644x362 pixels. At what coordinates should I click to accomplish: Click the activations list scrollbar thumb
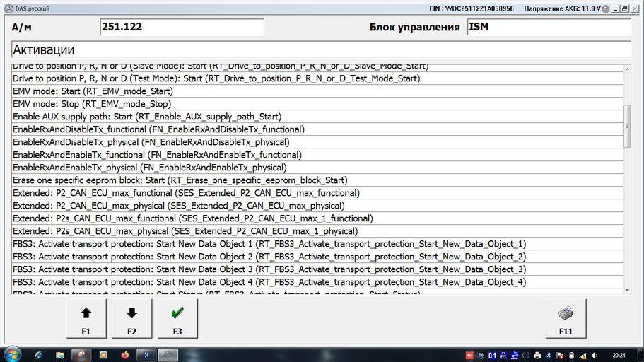coord(627,126)
